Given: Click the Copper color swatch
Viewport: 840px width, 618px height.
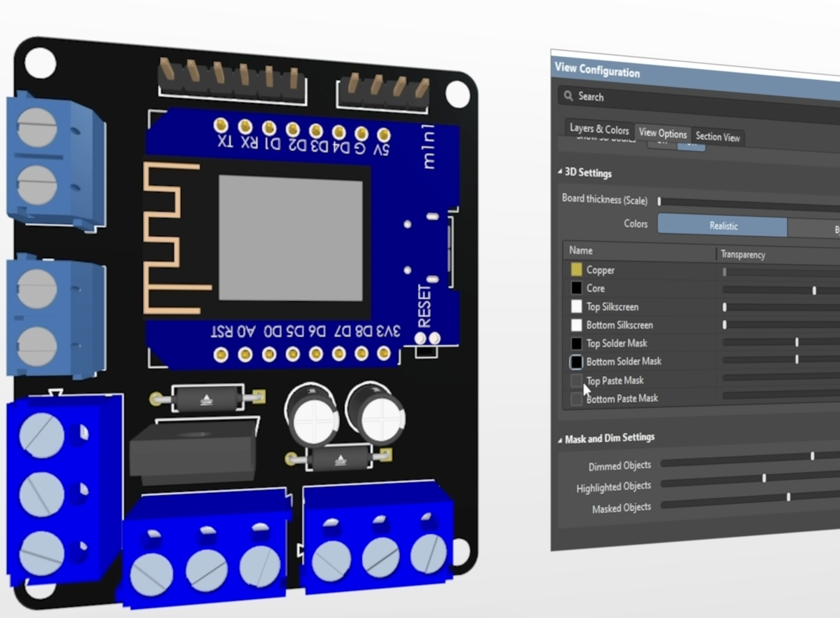Looking at the screenshot, I should point(576,269).
